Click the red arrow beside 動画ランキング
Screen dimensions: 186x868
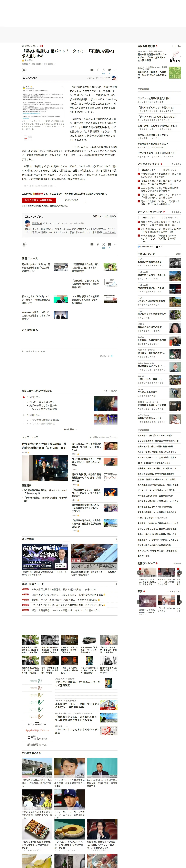[x=157, y=563]
